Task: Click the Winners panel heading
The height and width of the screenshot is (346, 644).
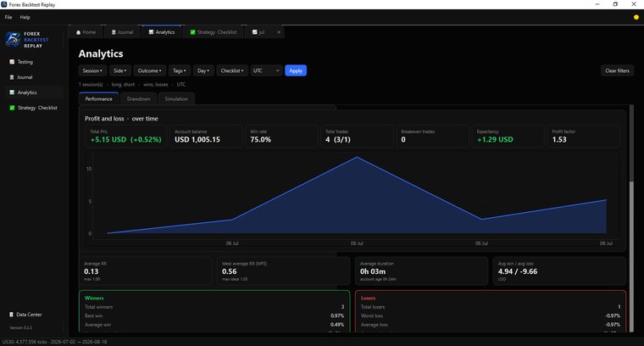Action: click(x=94, y=298)
